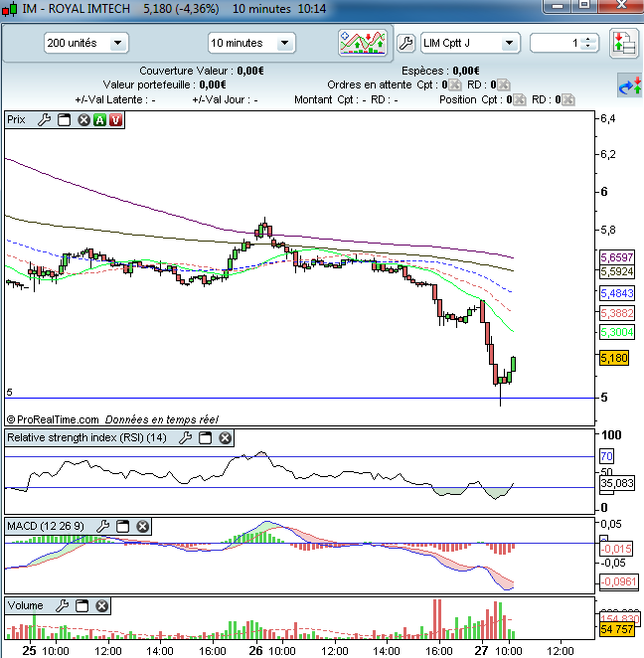Click the purple 5,6597 moving average value
This screenshot has height=658, width=644.
click(617, 257)
